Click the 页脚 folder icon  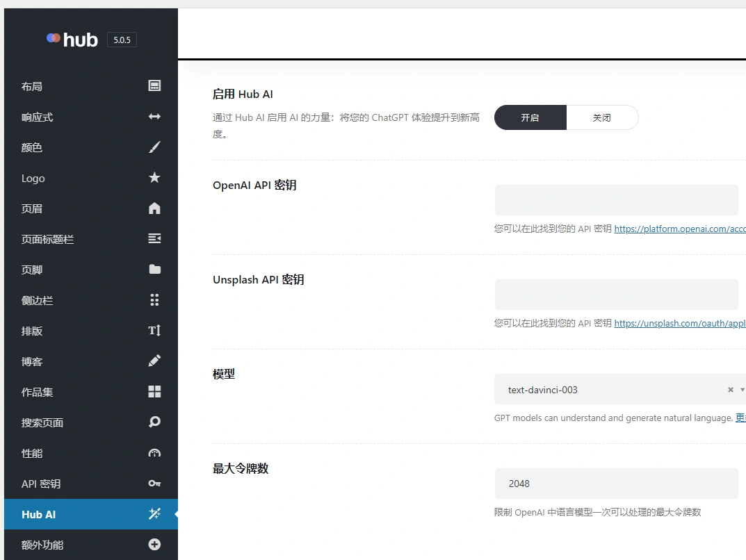[154, 270]
